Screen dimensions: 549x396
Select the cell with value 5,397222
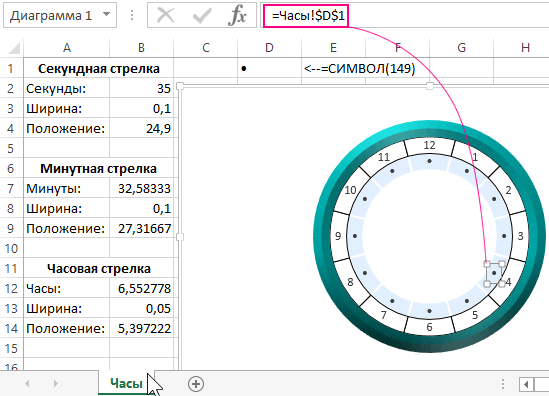pos(141,328)
